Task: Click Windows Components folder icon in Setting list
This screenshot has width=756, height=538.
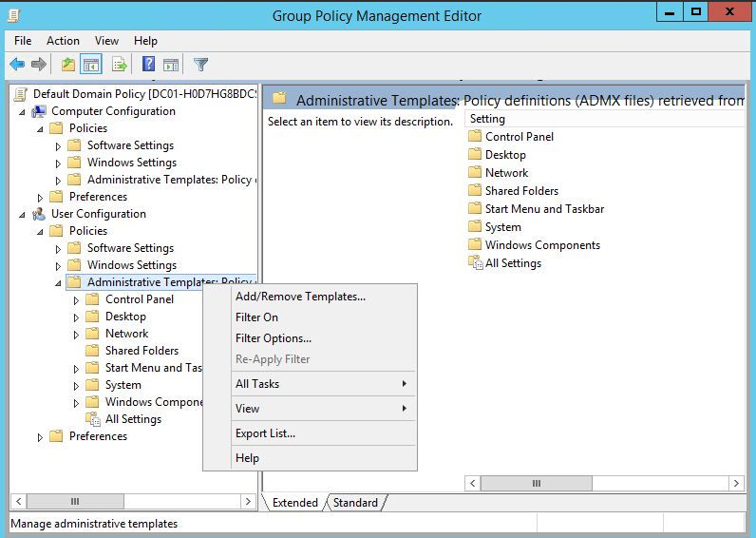Action: pyautogui.click(x=475, y=244)
